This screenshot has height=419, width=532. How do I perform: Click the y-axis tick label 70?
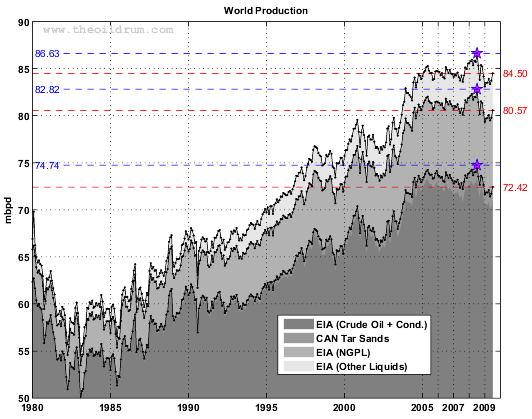click(24, 210)
